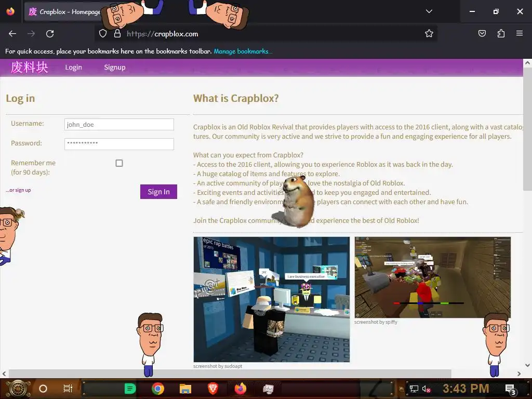
Task: Click the vertical scrollbar down arrow
Action: (x=527, y=365)
